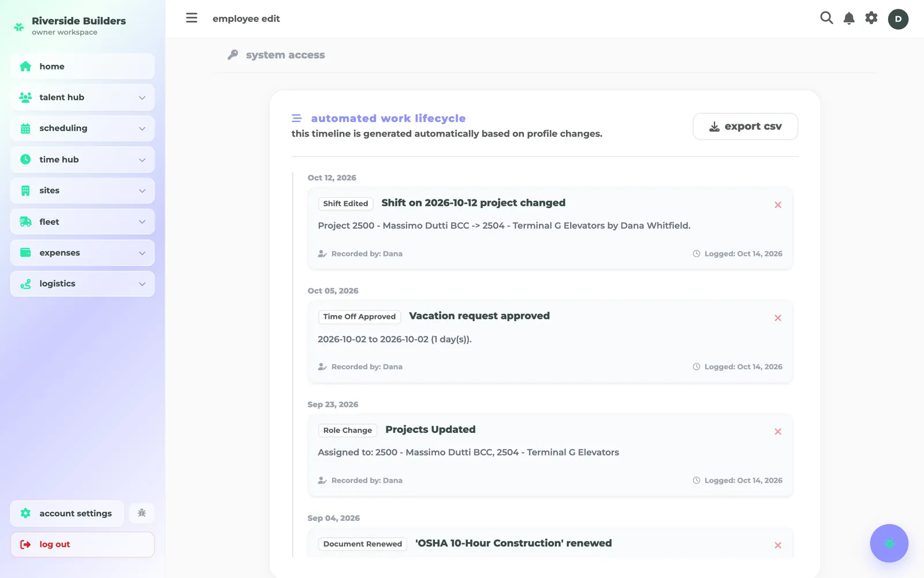Open the search icon in top bar
Image resolution: width=924 pixels, height=578 pixels.
[x=826, y=18]
